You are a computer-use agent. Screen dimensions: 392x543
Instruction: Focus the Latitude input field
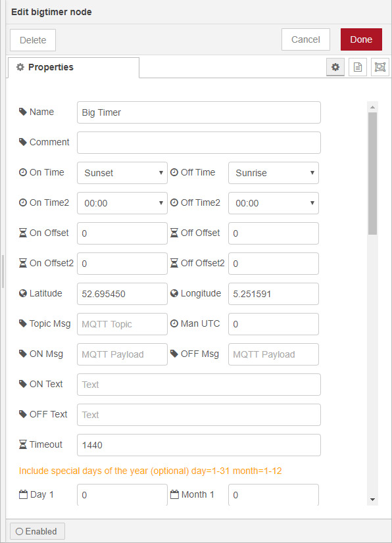[122, 294]
